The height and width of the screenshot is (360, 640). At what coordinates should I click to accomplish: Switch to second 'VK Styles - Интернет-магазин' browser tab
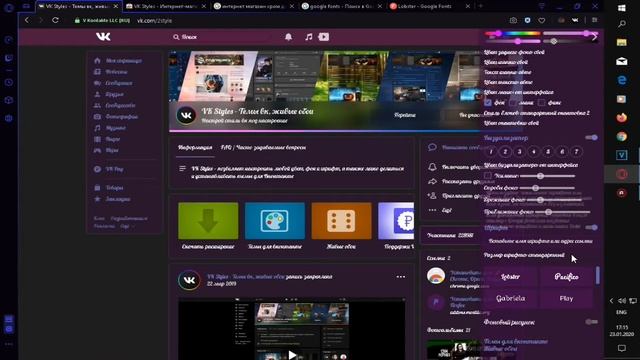coord(165,6)
